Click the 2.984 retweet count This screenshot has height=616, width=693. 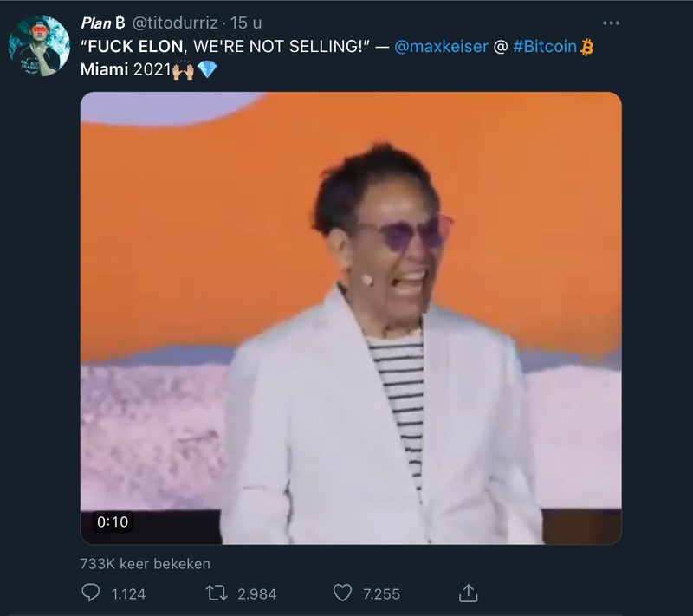[256, 593]
